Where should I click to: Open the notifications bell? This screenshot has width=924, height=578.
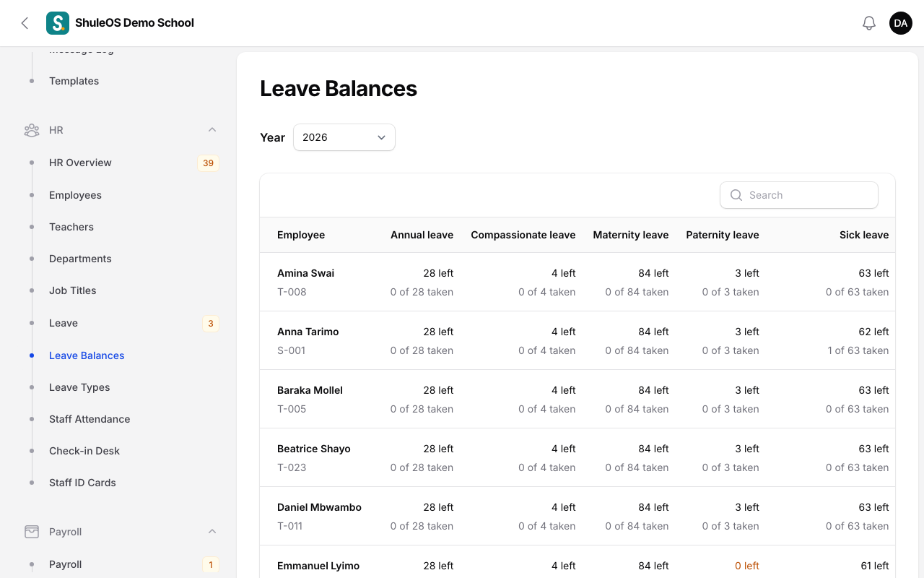point(869,23)
